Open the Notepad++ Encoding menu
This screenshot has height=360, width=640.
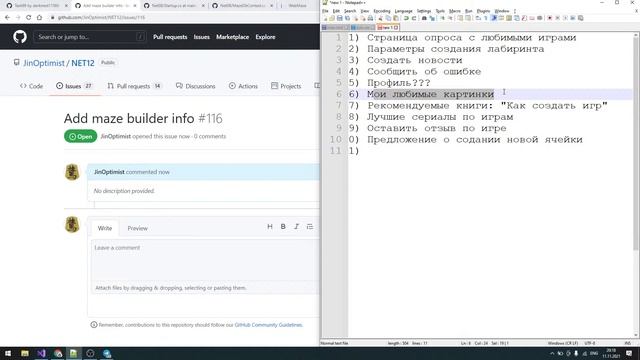(x=382, y=11)
